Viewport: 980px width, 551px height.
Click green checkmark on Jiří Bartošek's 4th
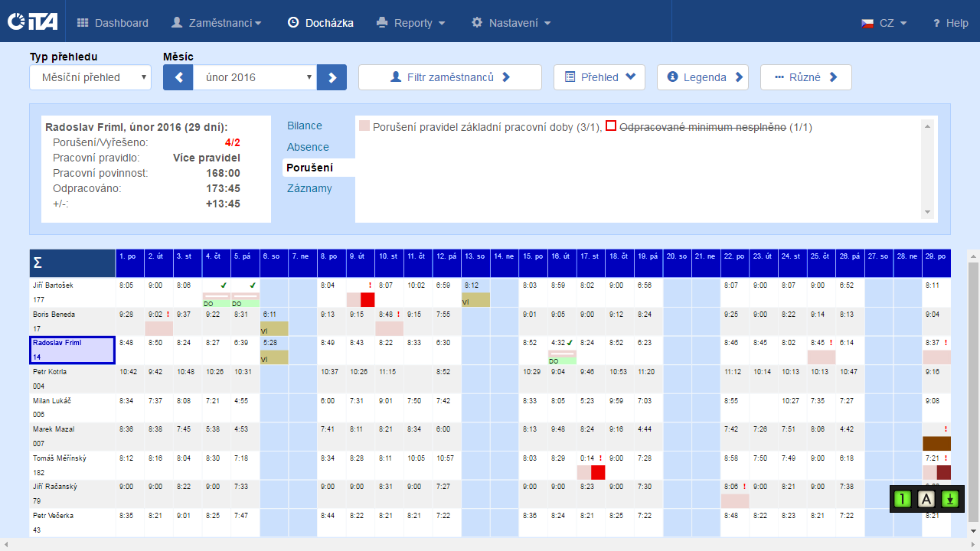pyautogui.click(x=224, y=285)
